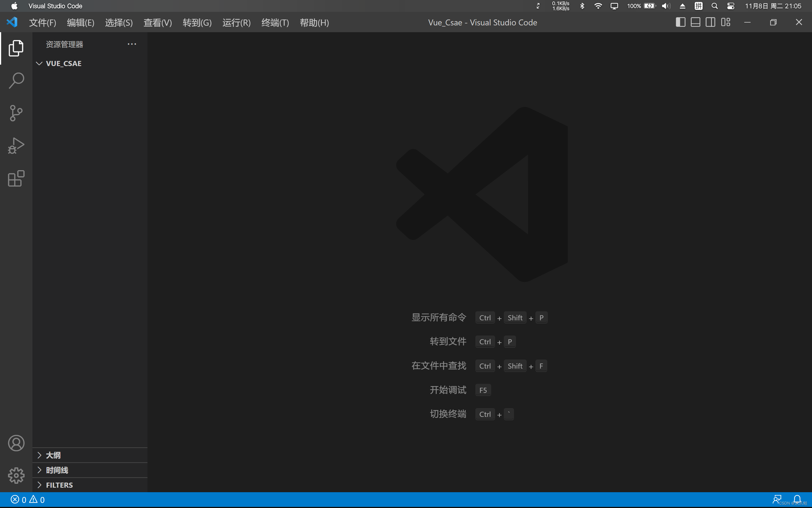The height and width of the screenshot is (508, 812).
Task: Open the 终端(T) menu
Action: click(275, 23)
